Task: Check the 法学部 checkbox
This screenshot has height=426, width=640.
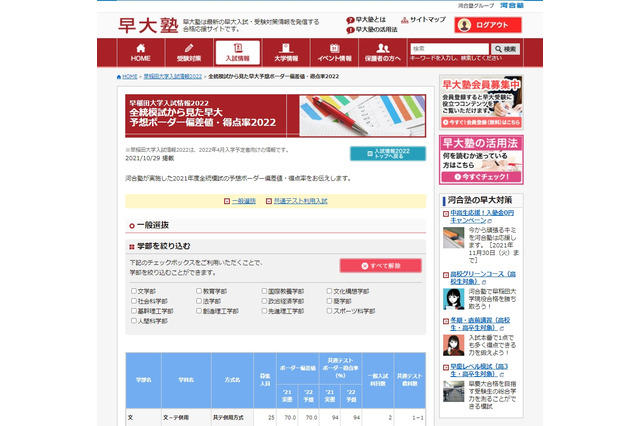Action: [x=199, y=301]
